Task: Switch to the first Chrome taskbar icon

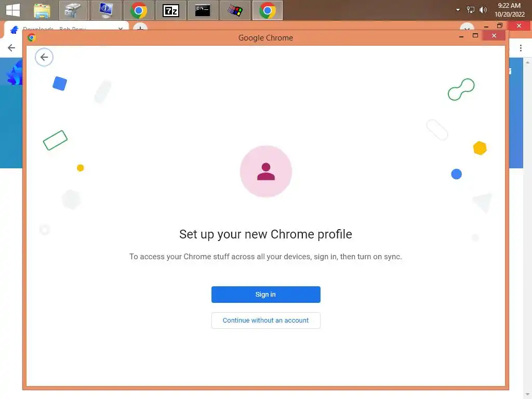Action: (x=138, y=10)
